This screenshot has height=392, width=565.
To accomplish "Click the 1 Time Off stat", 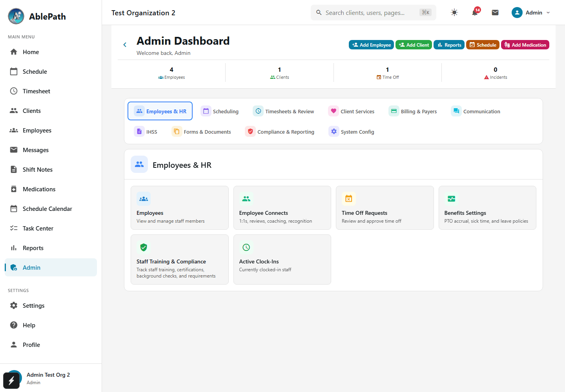I will [x=387, y=73].
